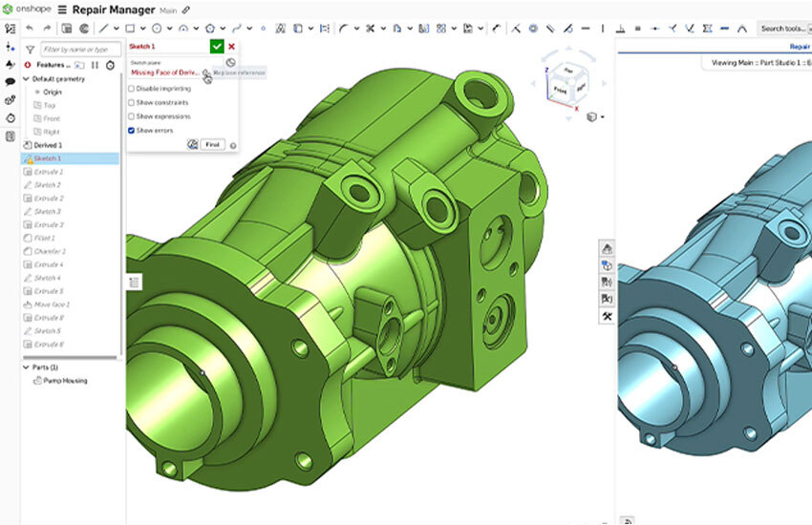Open the Circle tool dropdown arrow
812x525 pixels.
[x=169, y=29]
